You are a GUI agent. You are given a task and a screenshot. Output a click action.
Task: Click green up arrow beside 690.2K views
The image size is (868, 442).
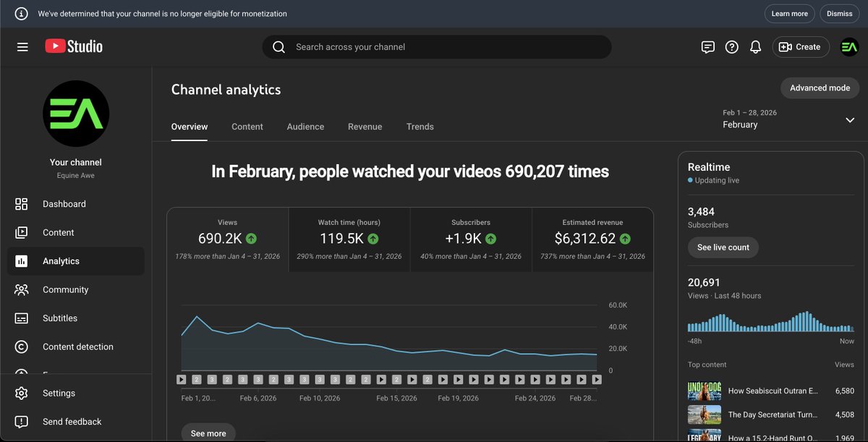[x=251, y=238]
